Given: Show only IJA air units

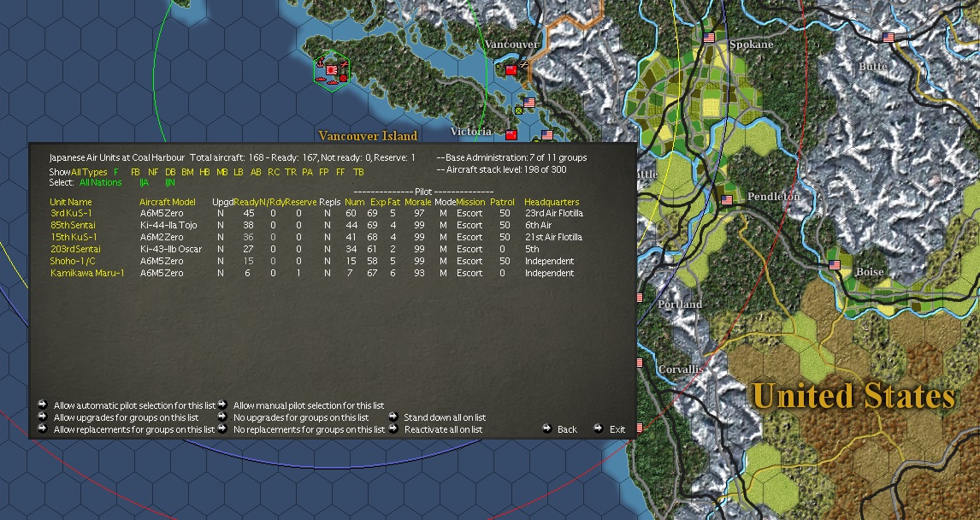Looking at the screenshot, I should point(145,182).
